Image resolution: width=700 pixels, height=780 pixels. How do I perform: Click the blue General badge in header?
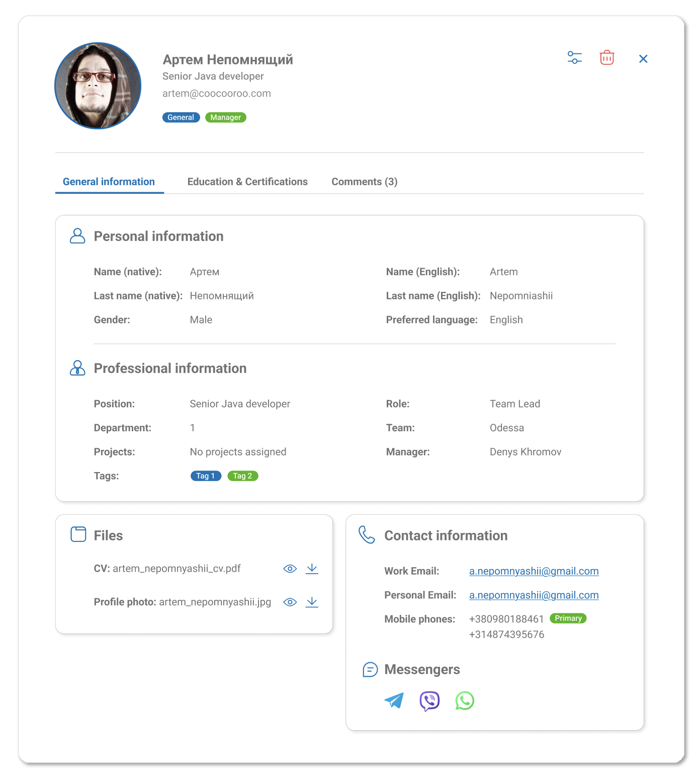pyautogui.click(x=181, y=118)
